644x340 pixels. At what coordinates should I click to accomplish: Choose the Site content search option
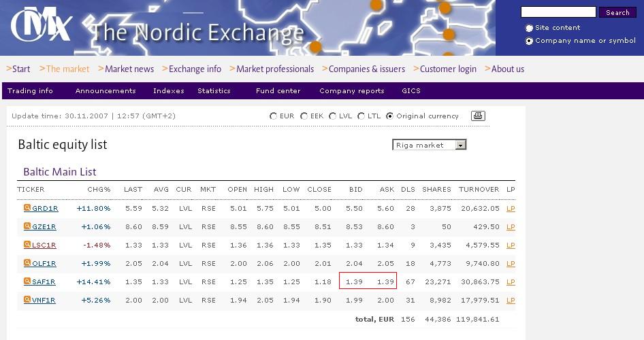pyautogui.click(x=529, y=29)
